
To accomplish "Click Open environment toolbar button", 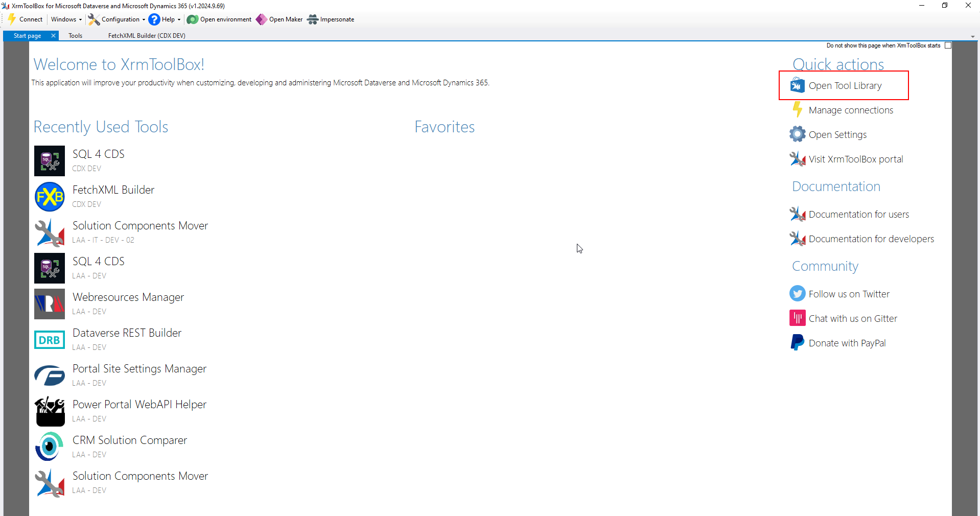I will tap(220, 19).
